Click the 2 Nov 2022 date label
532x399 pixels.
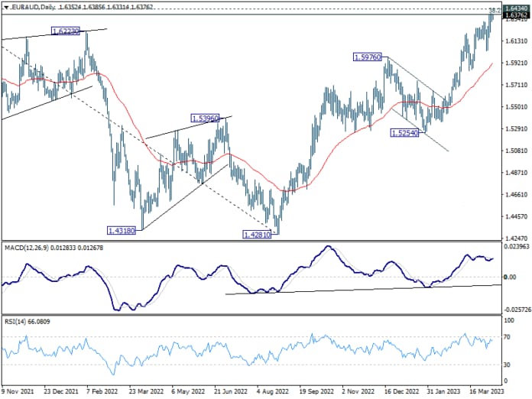[358, 391]
